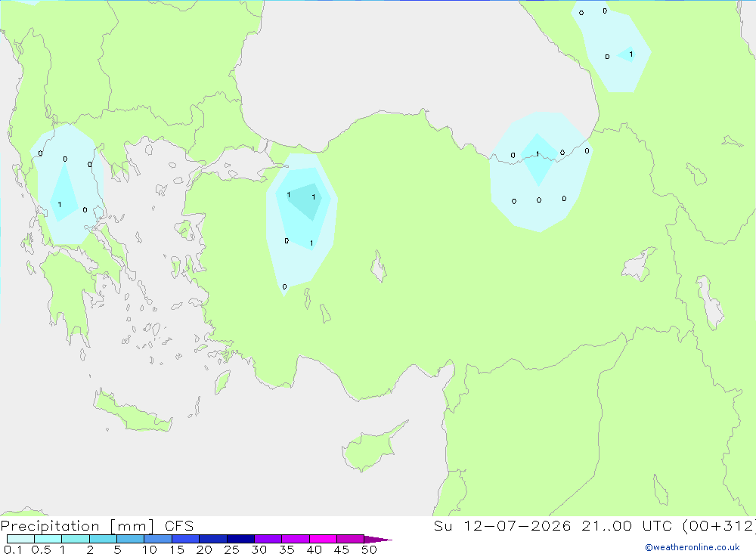The width and height of the screenshot is (756, 554).
Task: Select the 5–10 mm legend color swatch
Action: point(130,539)
